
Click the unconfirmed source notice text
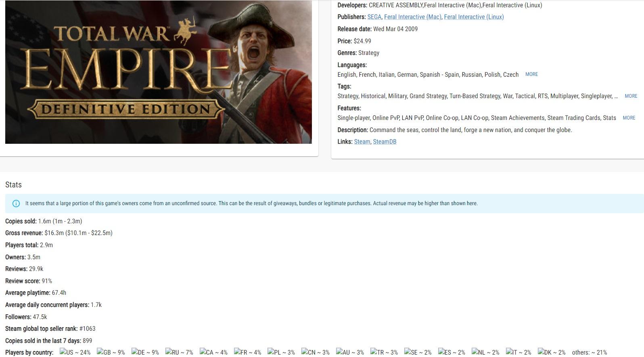pyautogui.click(x=251, y=204)
